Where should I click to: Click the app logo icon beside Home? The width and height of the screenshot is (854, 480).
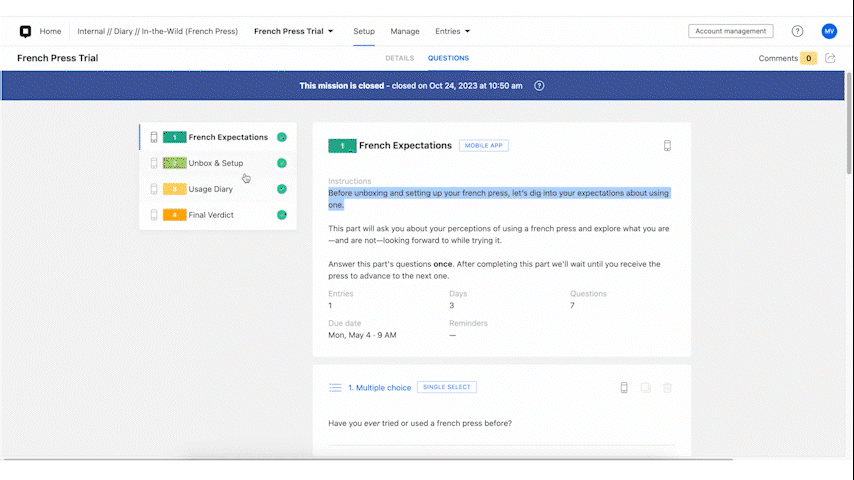click(x=25, y=31)
